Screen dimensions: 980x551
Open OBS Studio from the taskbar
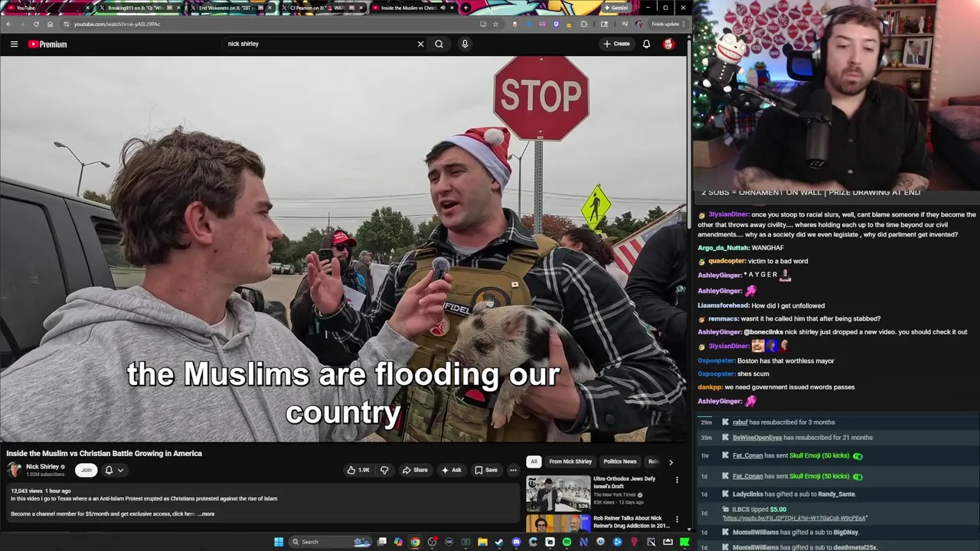click(433, 542)
